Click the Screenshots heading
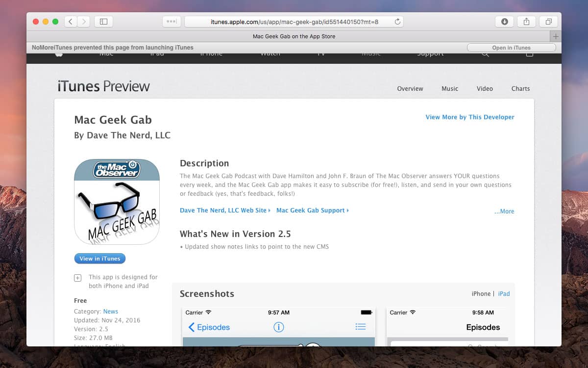The height and width of the screenshot is (368, 588). pyautogui.click(x=207, y=294)
